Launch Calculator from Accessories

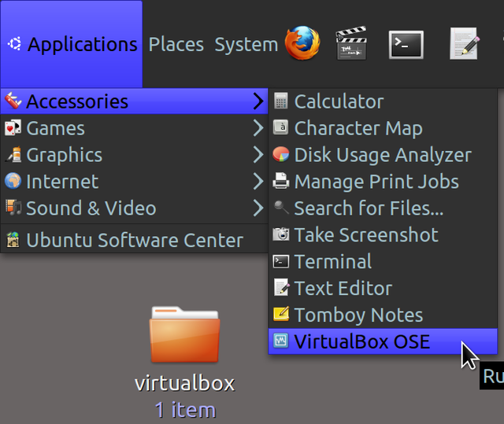(383, 101)
